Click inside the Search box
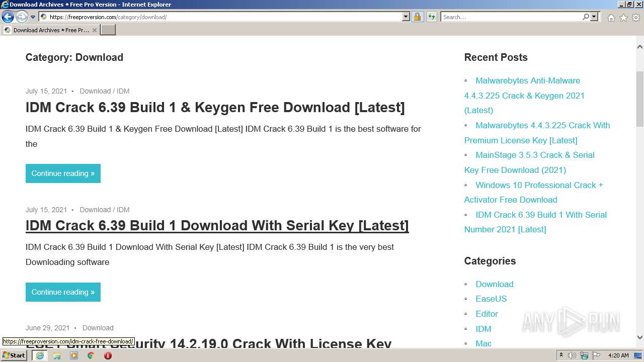Screen dimensions: 644x362 511,17
